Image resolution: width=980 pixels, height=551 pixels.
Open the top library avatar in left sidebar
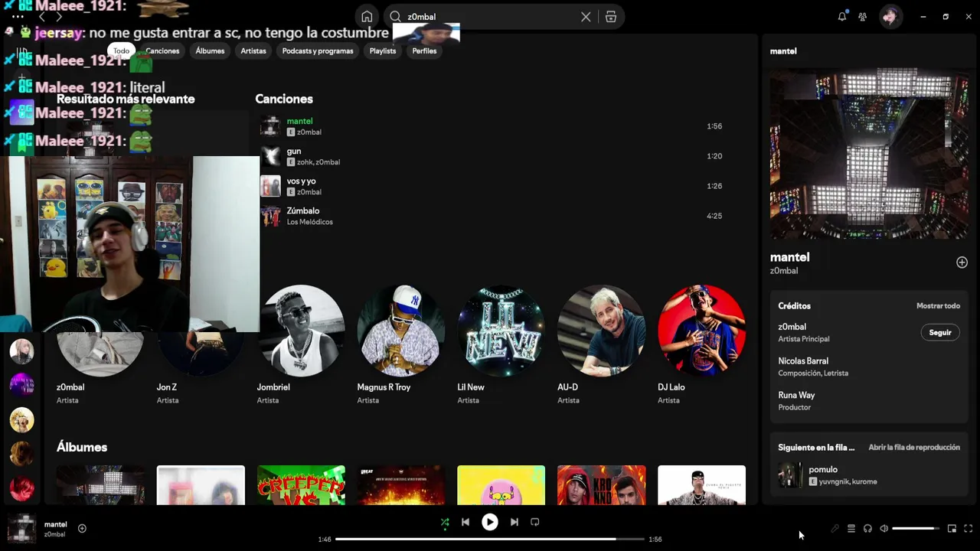(x=21, y=351)
